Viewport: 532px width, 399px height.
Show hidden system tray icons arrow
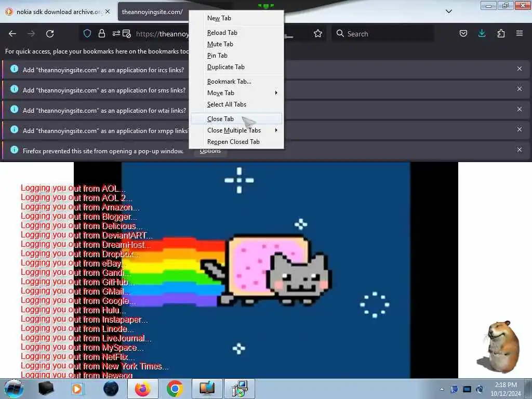click(442, 389)
